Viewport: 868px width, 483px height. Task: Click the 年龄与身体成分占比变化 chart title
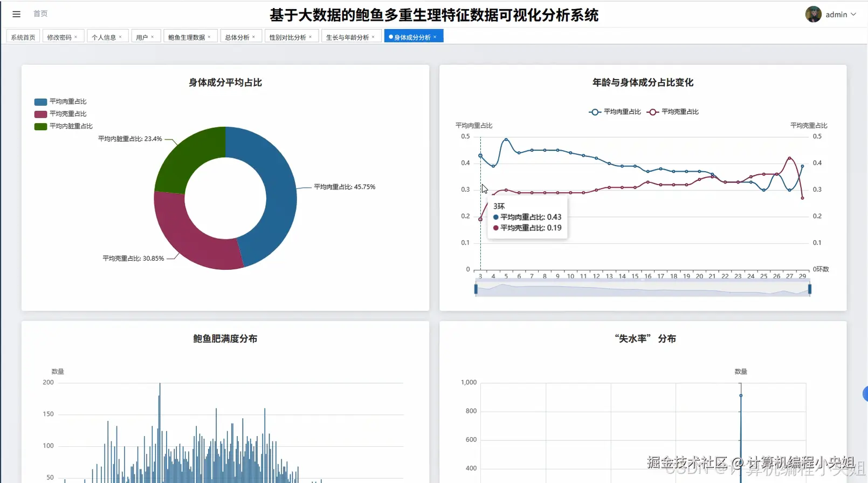click(643, 83)
